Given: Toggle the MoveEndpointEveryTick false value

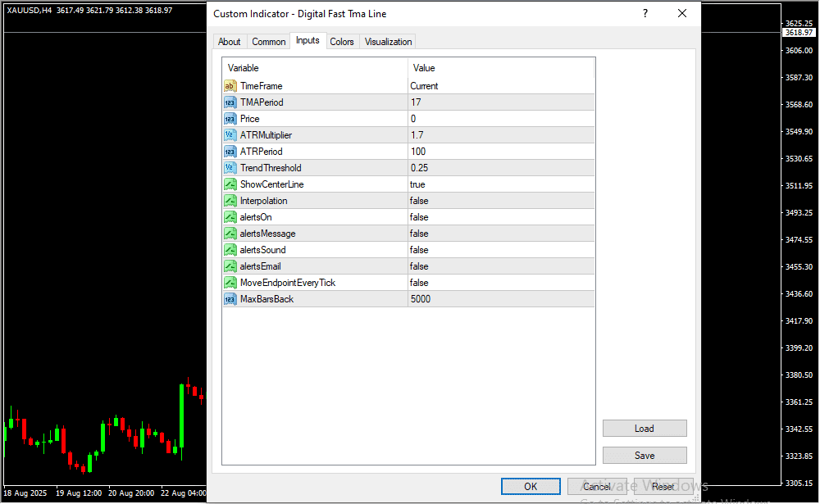Looking at the screenshot, I should click(x=501, y=283).
